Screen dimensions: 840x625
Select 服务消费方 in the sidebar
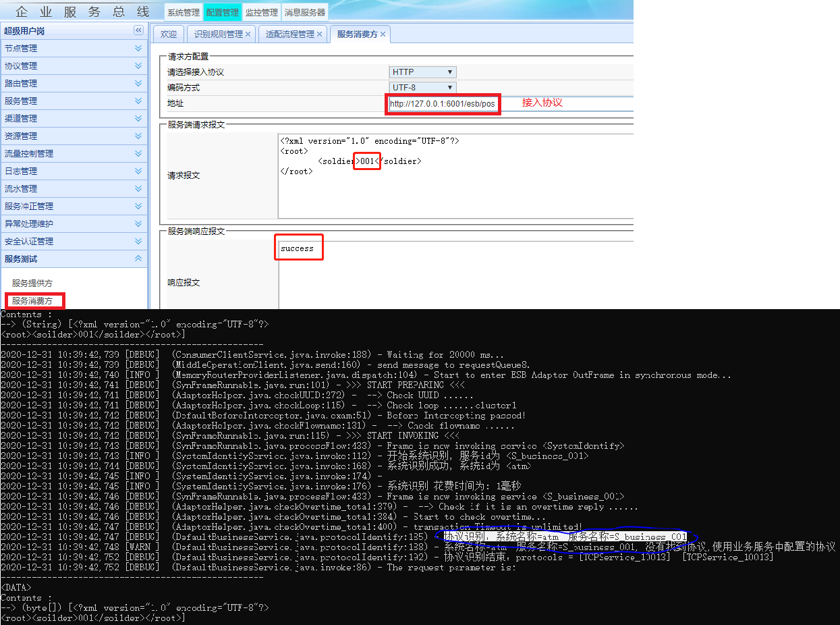pos(32,301)
